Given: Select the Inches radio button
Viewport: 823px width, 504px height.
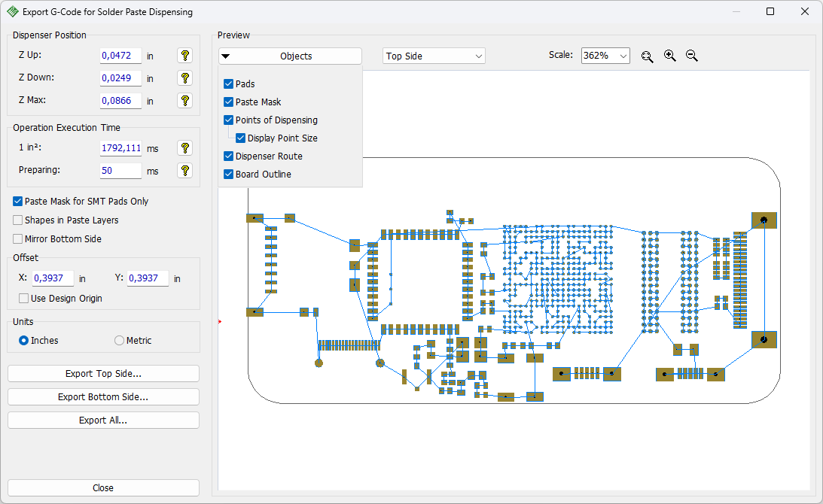Looking at the screenshot, I should (x=23, y=340).
